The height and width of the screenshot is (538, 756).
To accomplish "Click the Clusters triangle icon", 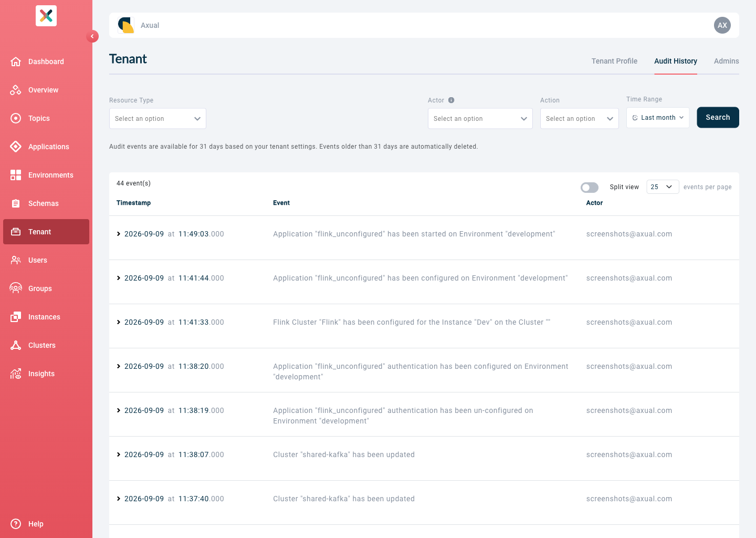I will (16, 345).
